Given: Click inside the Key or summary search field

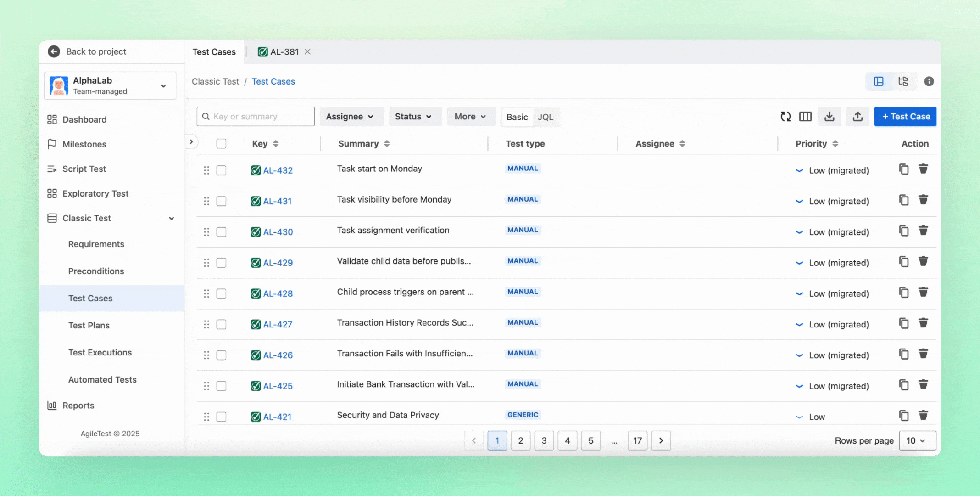Looking at the screenshot, I should (255, 116).
